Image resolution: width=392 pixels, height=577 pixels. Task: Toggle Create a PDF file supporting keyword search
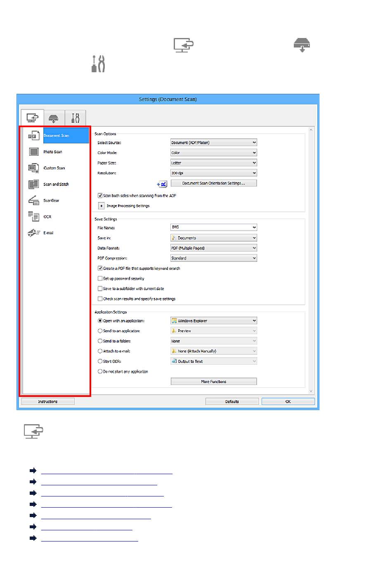pyautogui.click(x=100, y=268)
